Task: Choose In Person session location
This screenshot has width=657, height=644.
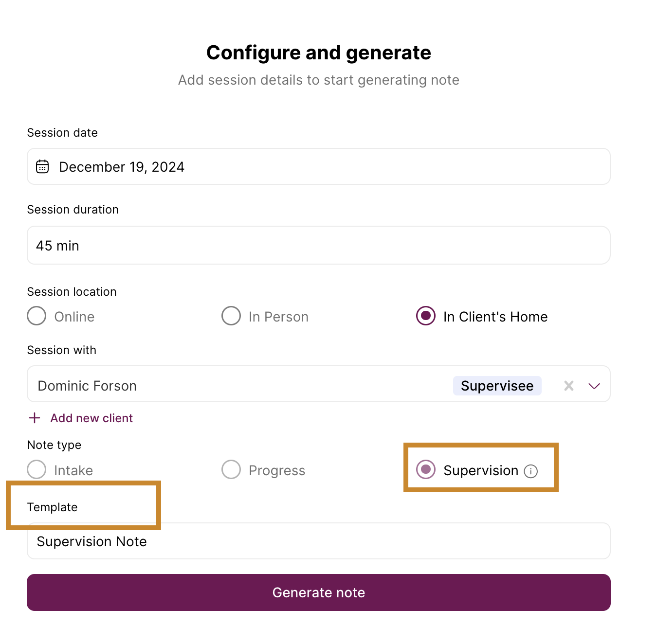Action: point(231,316)
